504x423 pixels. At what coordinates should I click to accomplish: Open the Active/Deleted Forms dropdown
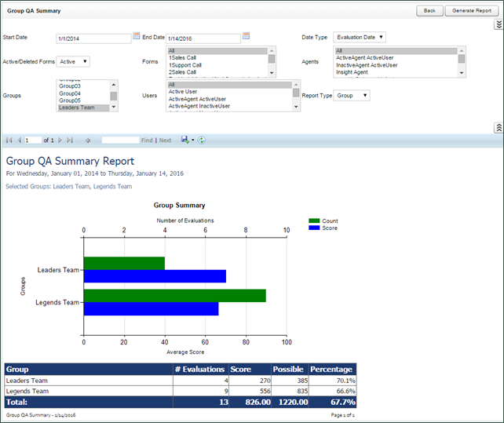(73, 61)
